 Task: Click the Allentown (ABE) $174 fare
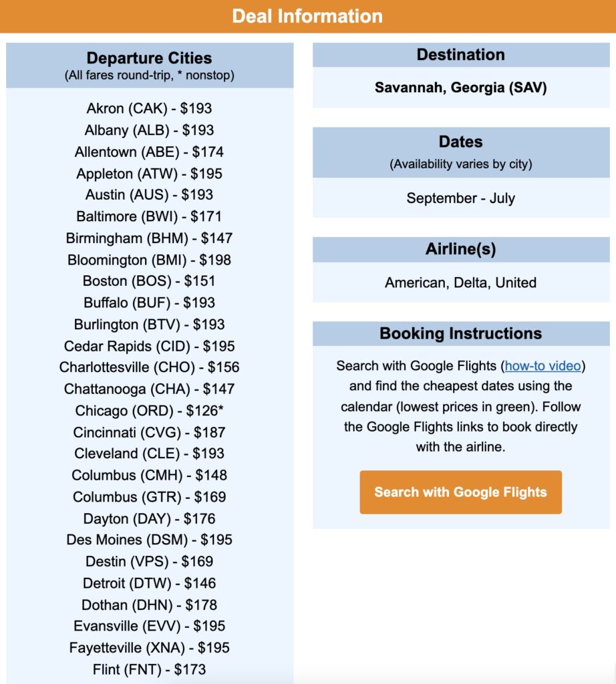point(150,152)
